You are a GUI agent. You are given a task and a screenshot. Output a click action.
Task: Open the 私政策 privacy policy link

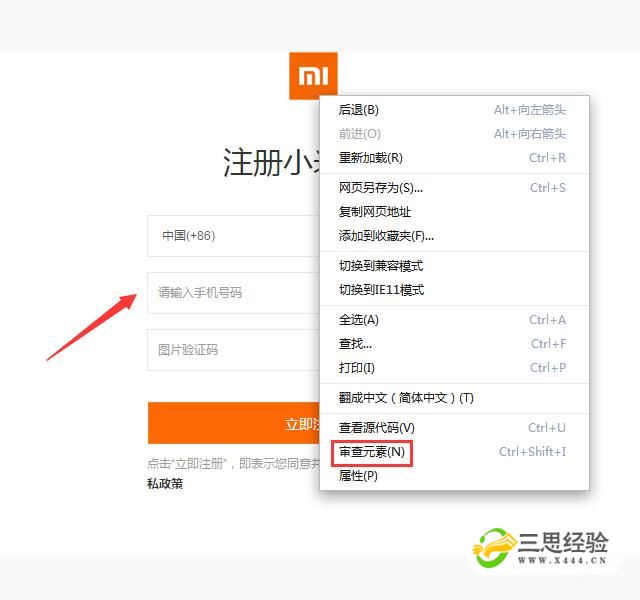click(x=165, y=484)
